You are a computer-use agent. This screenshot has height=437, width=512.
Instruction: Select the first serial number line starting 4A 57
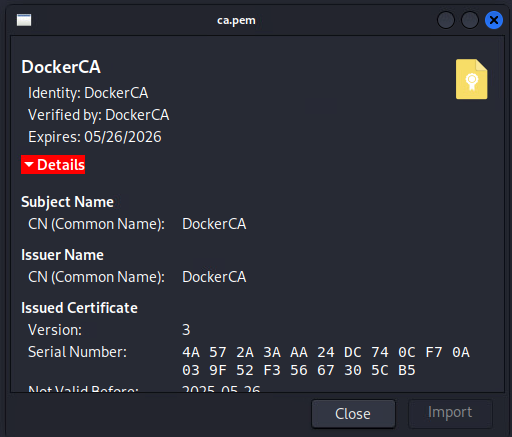[326, 352]
